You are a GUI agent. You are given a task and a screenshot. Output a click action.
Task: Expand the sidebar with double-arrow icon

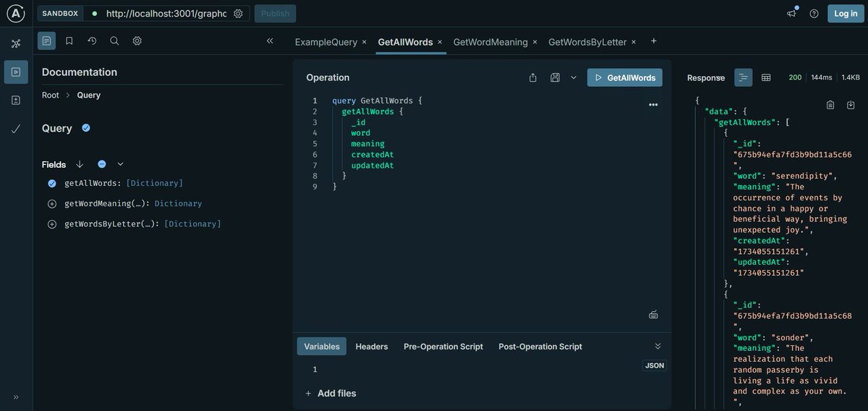tap(16, 397)
